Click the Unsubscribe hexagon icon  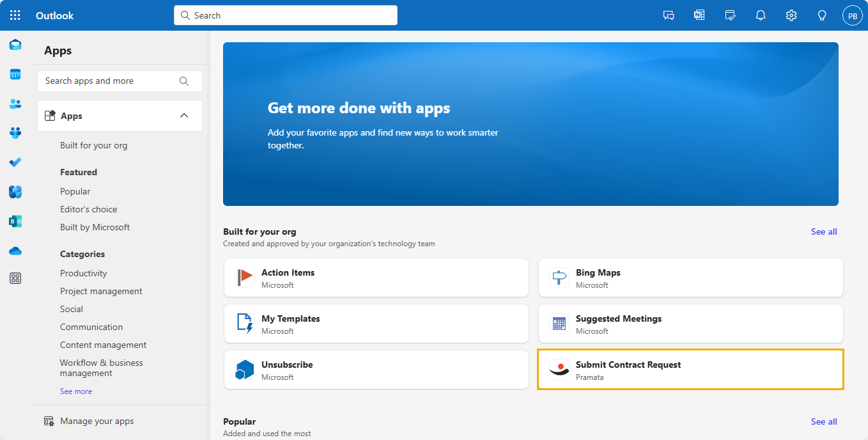coord(245,370)
